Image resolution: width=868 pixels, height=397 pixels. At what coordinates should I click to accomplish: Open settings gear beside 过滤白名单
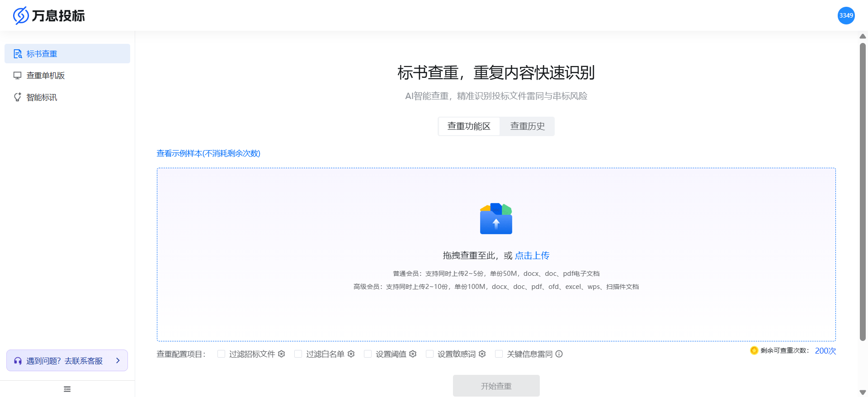click(351, 354)
